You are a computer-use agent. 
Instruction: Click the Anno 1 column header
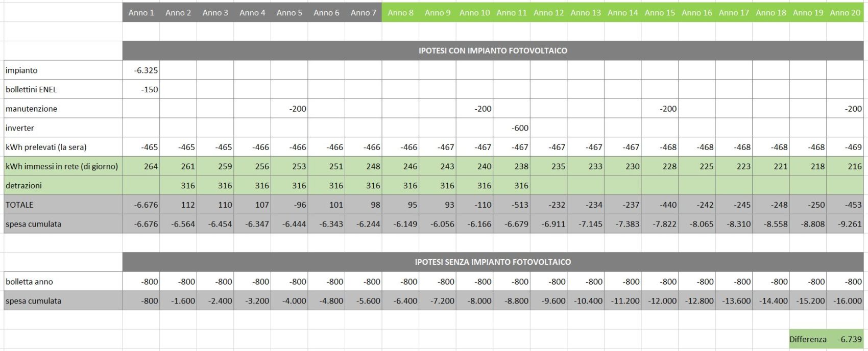coord(141,13)
